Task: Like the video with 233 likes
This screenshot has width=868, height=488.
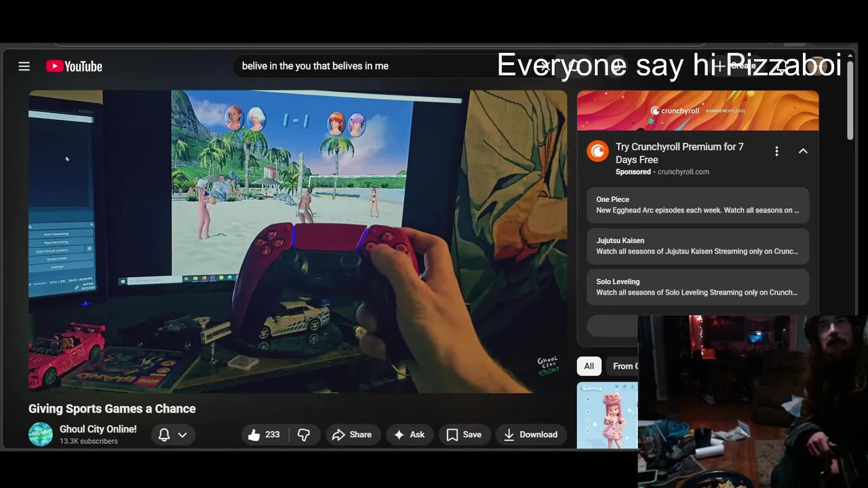Action: click(264, 434)
